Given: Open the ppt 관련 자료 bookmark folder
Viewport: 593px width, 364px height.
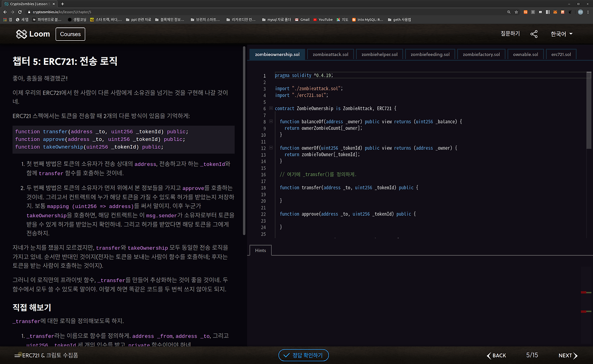Looking at the screenshot, I should (138, 19).
